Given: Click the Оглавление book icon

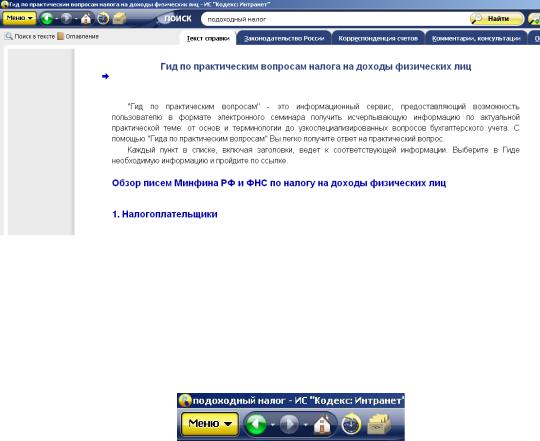Looking at the screenshot, I should pos(61,36).
